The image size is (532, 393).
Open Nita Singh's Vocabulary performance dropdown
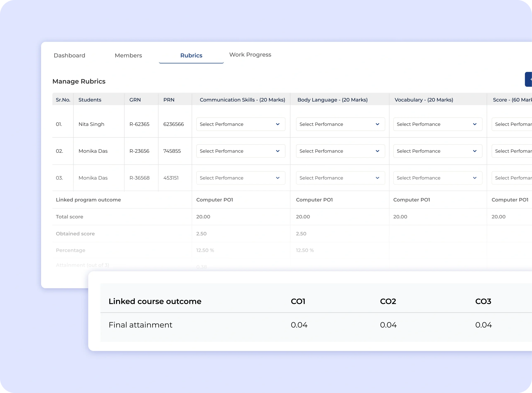coord(437,124)
